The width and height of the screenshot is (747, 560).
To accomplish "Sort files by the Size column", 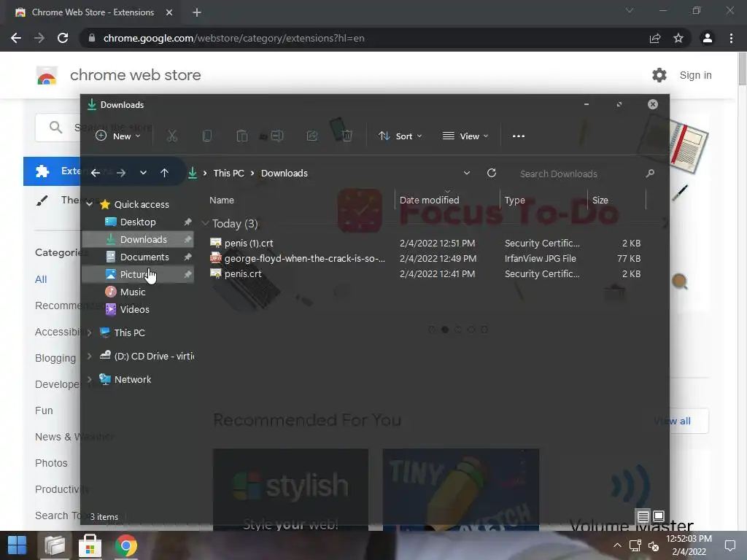I will (616, 200).
